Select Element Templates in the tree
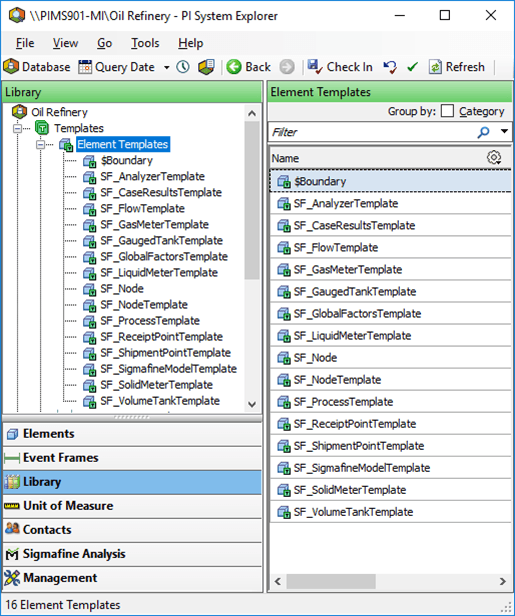 123,144
